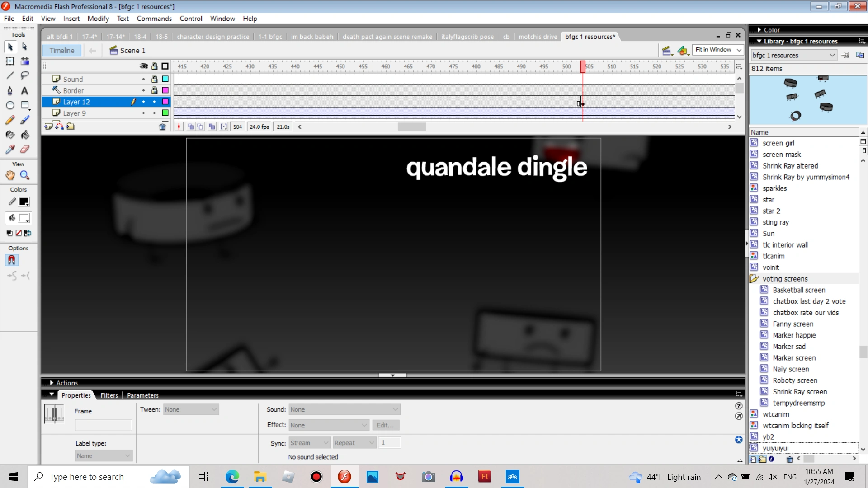Insert a new layer in the timeline
Screen dimensions: 868x488
click(x=48, y=127)
